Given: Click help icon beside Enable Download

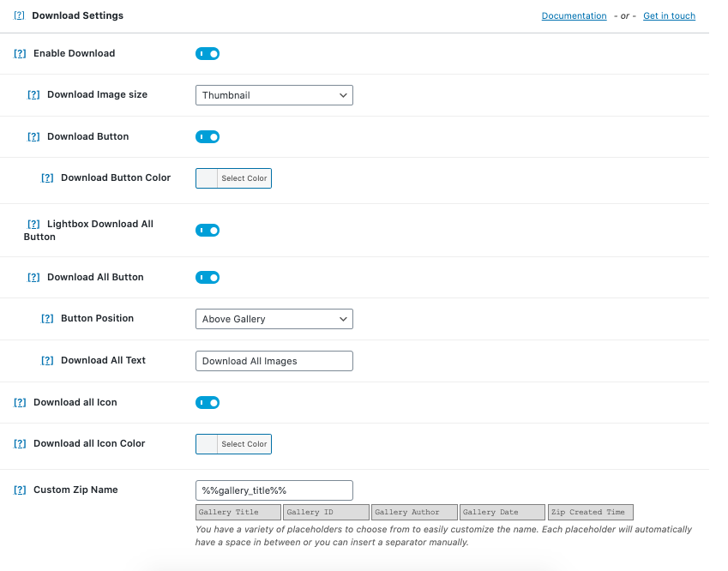Looking at the screenshot, I should [x=20, y=53].
